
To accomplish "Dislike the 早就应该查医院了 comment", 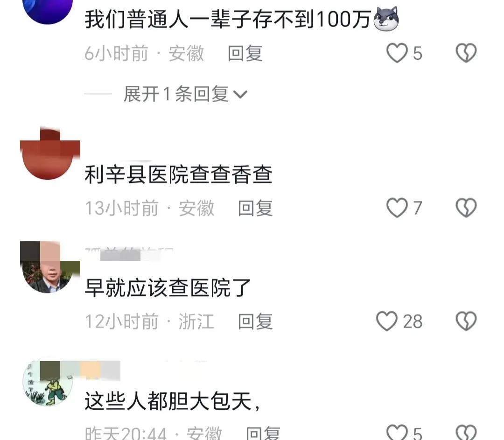I will [466, 321].
